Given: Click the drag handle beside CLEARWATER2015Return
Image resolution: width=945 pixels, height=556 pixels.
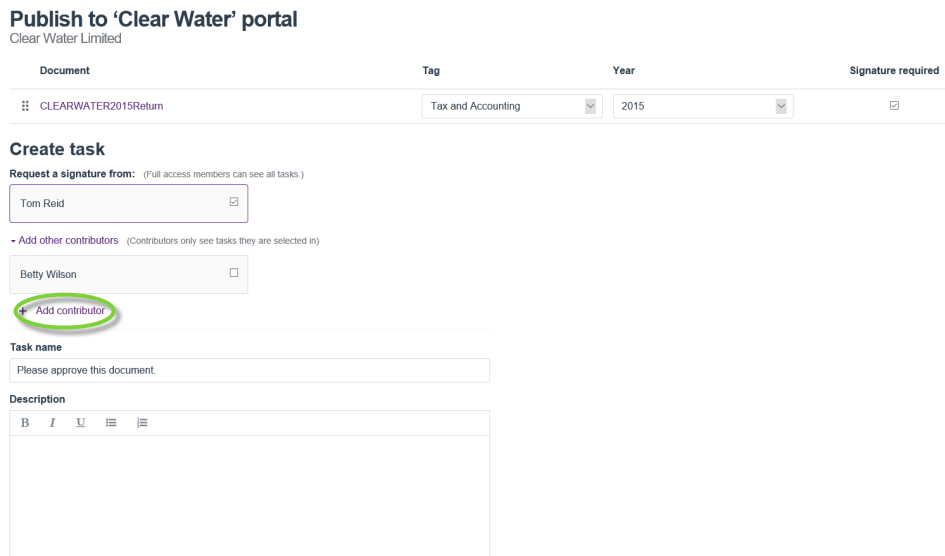Looking at the screenshot, I should point(24,107).
